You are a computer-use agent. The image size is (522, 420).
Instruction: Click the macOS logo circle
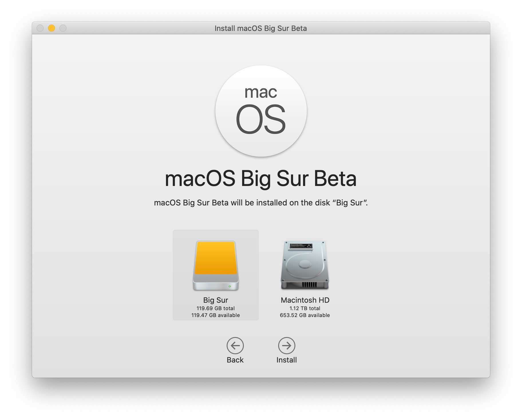tap(261, 111)
